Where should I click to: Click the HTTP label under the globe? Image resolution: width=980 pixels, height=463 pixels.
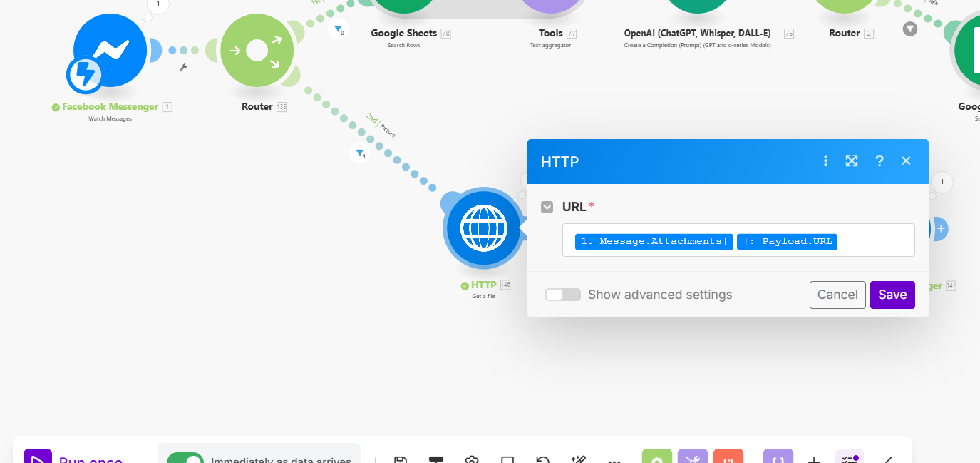(483, 285)
